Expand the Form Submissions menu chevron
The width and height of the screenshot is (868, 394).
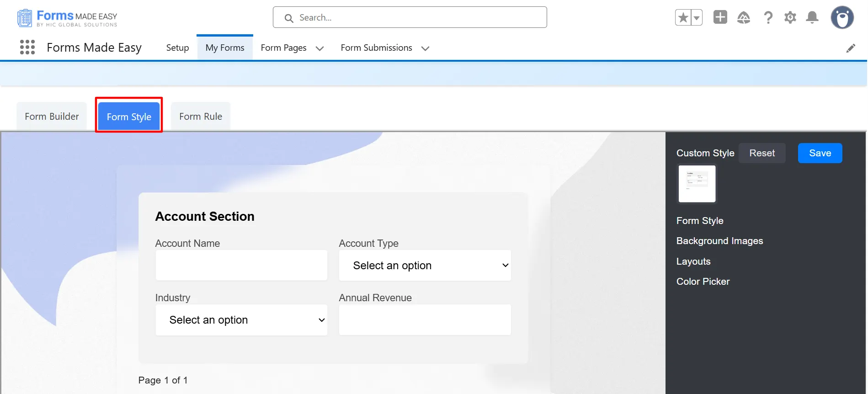pos(425,48)
